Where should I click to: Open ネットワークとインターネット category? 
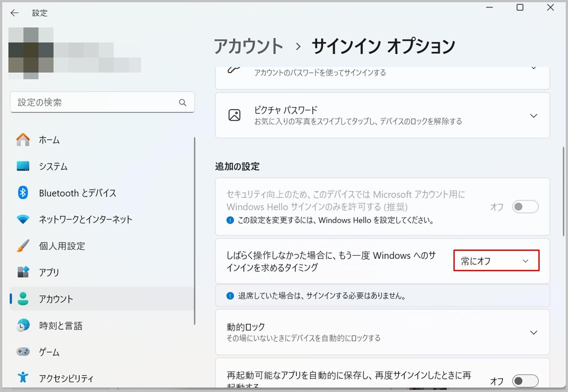(x=102, y=219)
